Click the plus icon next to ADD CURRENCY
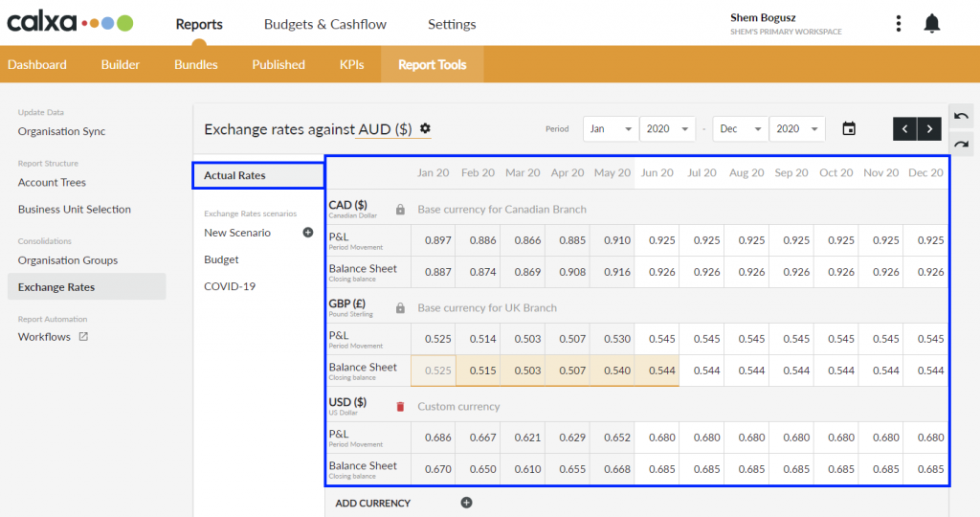Screen dimensions: 980x517 point(466,503)
